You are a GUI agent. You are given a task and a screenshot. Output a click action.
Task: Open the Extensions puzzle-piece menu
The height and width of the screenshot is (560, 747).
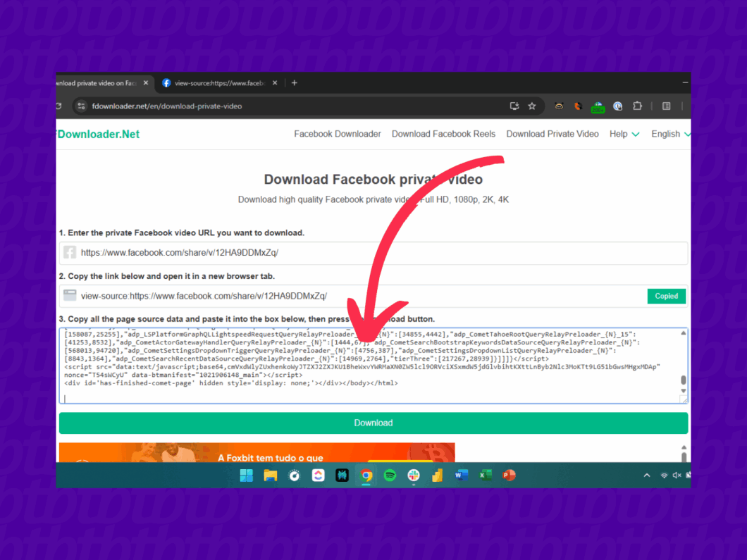point(638,106)
